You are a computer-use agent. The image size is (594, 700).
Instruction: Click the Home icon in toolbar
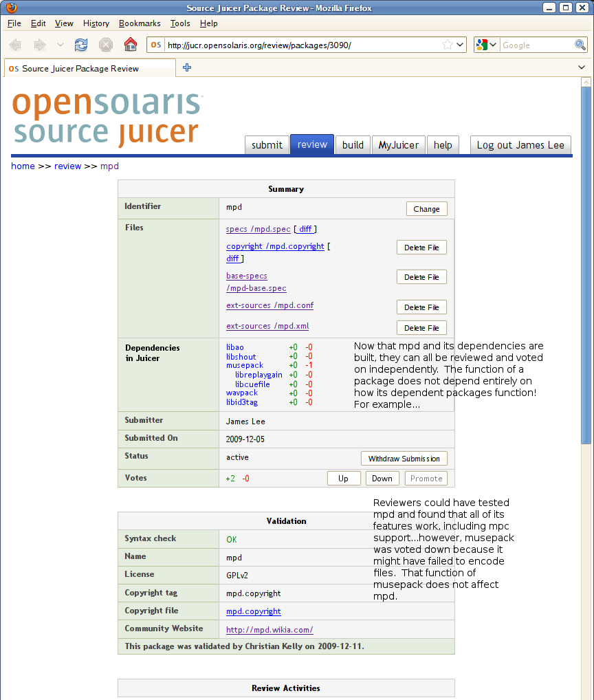pos(130,45)
